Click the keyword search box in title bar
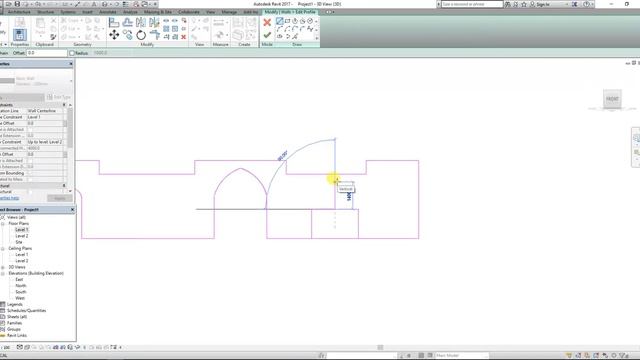640x360 pixels. (472, 4)
